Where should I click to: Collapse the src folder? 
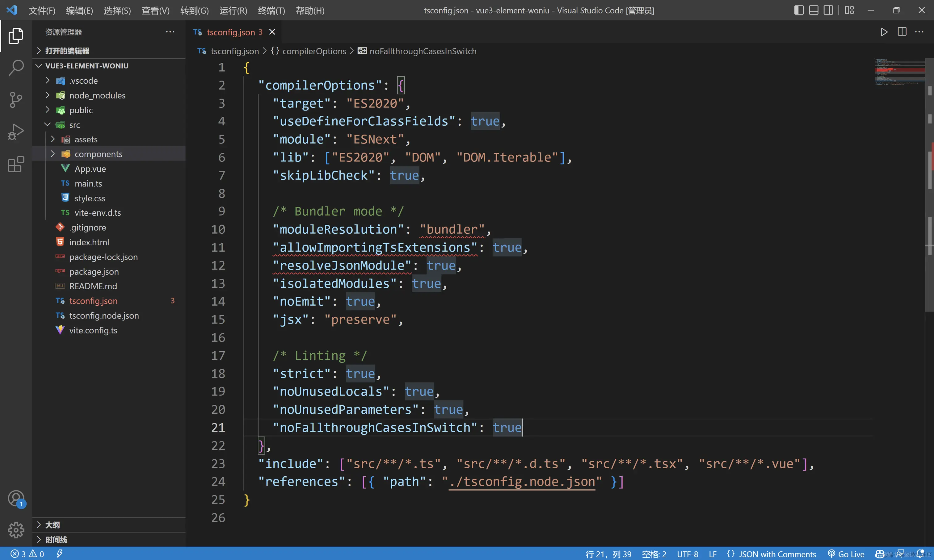(x=74, y=125)
